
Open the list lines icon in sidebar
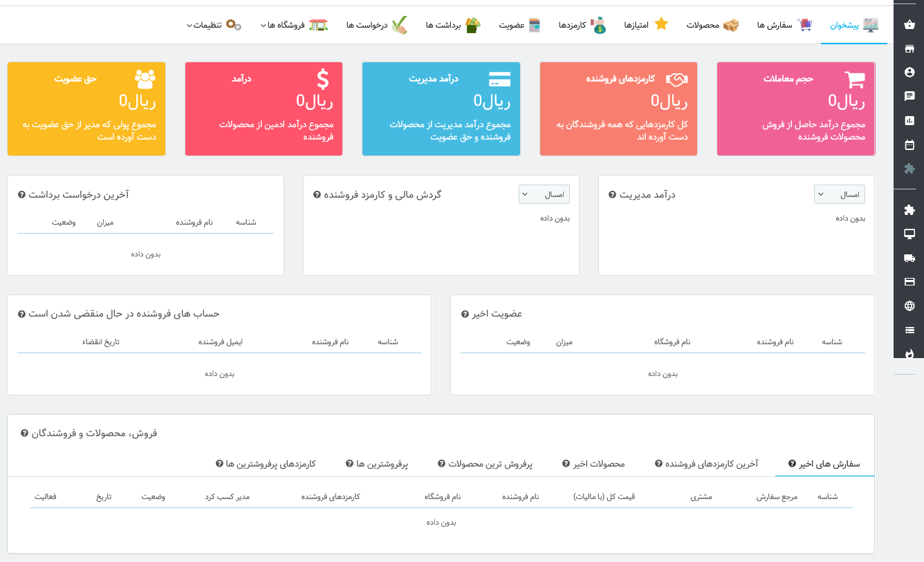coord(909,330)
